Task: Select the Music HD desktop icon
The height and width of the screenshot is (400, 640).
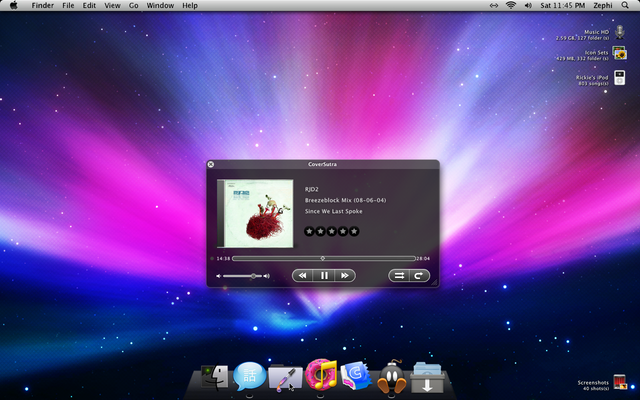Action: click(x=620, y=32)
